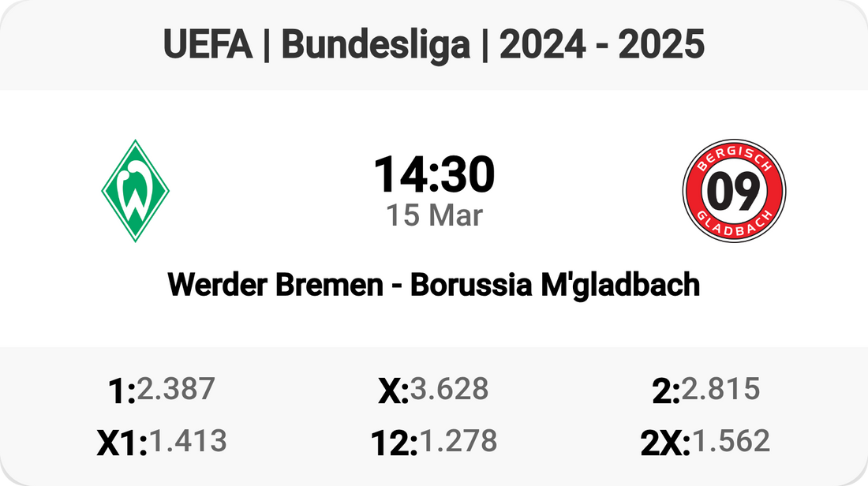868x486 pixels.
Task: Choose the odds value 1.562
Action: click(x=730, y=440)
